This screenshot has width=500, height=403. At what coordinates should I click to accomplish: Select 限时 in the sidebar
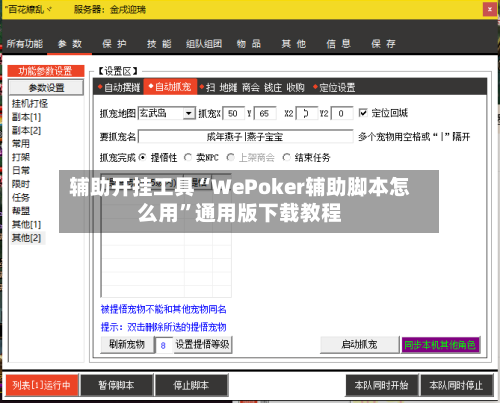click(21, 184)
